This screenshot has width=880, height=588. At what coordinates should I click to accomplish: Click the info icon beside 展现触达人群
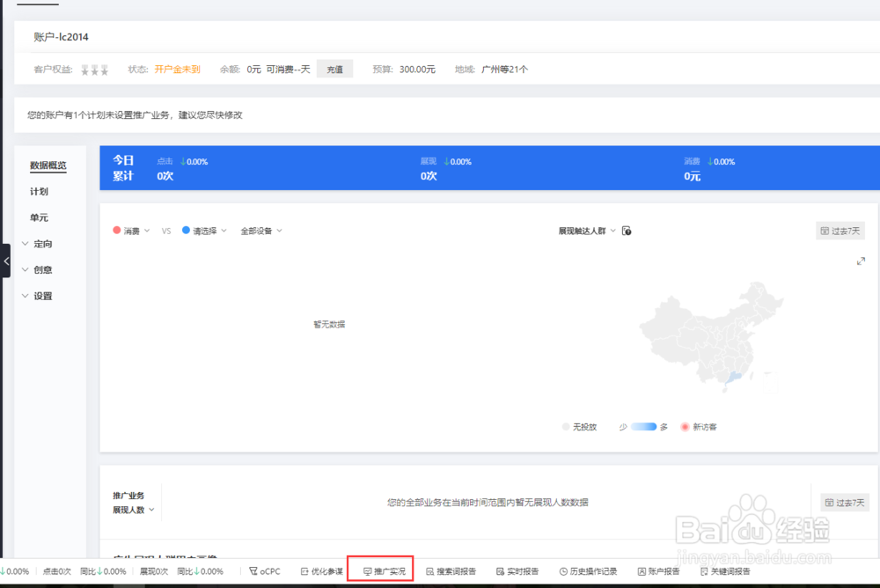627,231
